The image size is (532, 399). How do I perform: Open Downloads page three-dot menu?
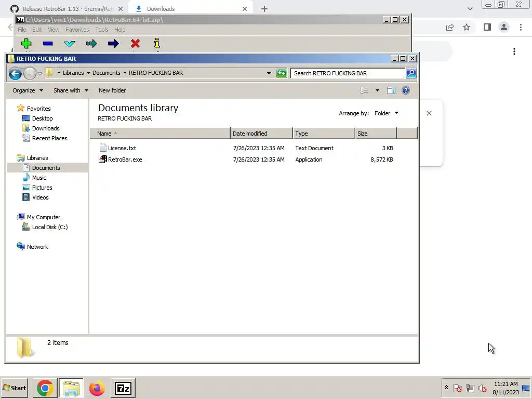click(x=514, y=51)
